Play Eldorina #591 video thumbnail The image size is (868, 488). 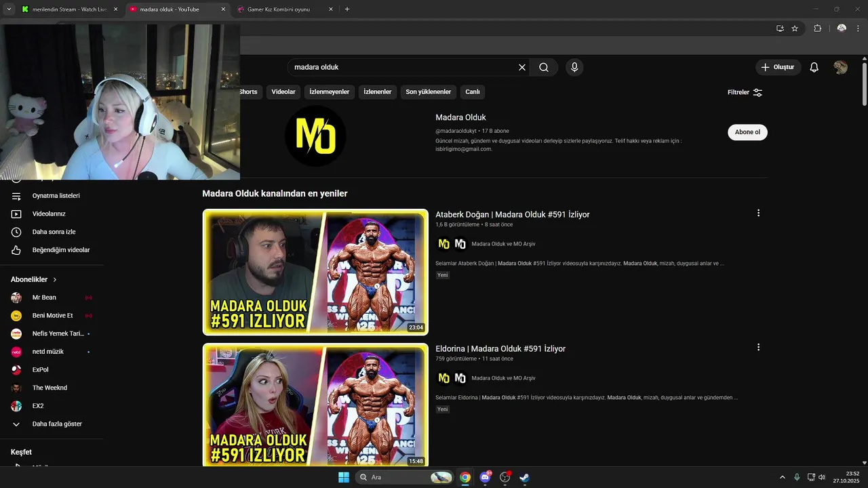(x=315, y=405)
